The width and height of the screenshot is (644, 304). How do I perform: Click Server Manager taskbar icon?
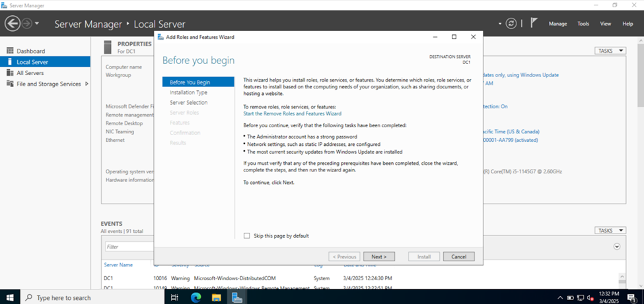[236, 297]
